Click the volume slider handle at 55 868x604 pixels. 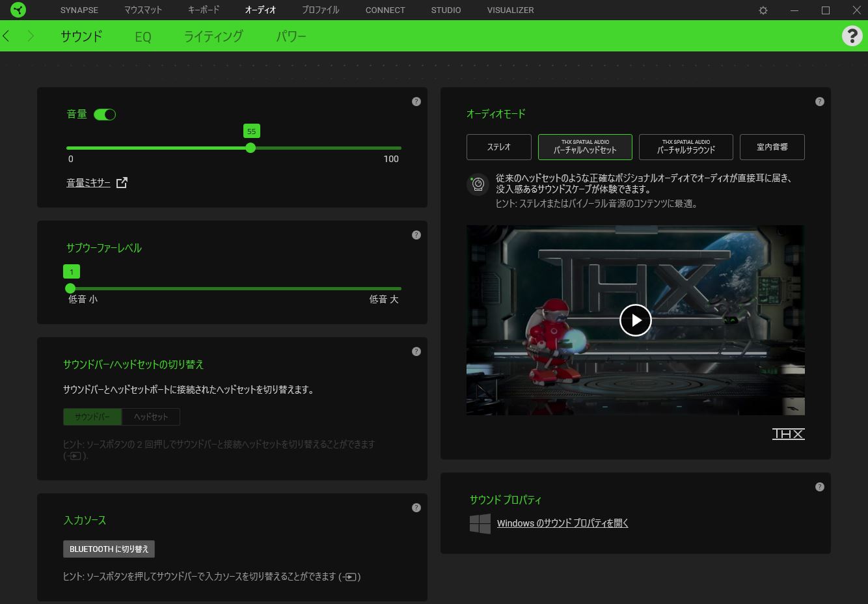click(x=251, y=148)
